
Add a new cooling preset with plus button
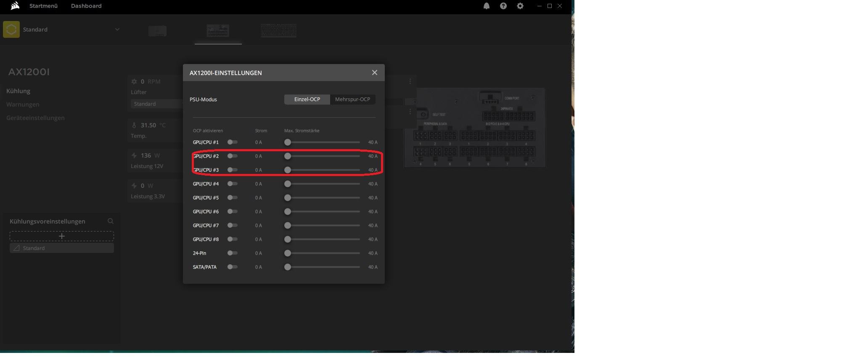coord(62,236)
